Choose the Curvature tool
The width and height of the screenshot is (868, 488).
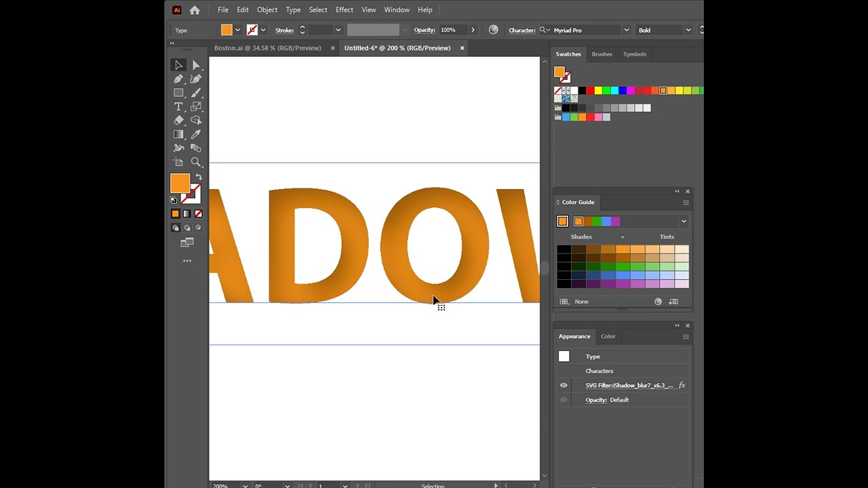(x=196, y=79)
